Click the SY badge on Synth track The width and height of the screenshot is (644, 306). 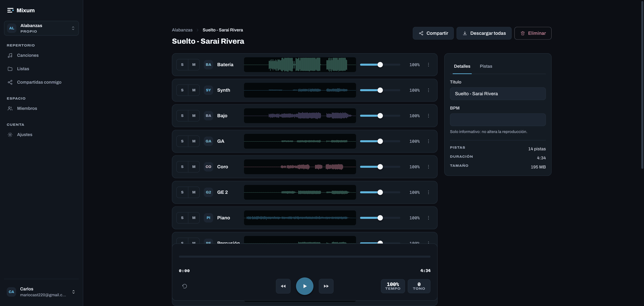coord(208,90)
